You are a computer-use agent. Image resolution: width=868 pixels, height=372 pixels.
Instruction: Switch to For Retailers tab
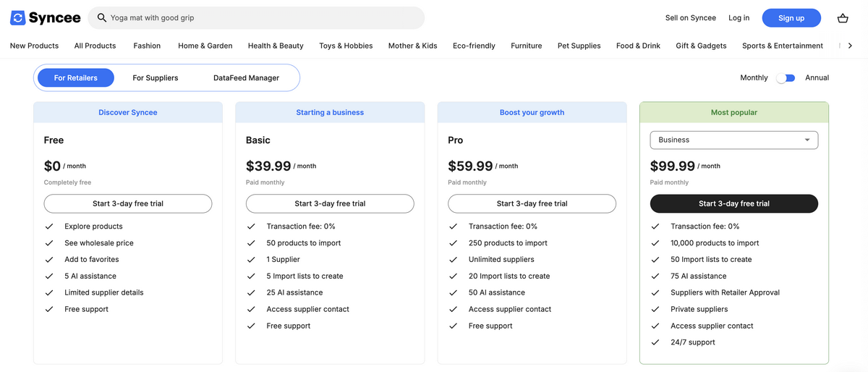[x=76, y=78]
